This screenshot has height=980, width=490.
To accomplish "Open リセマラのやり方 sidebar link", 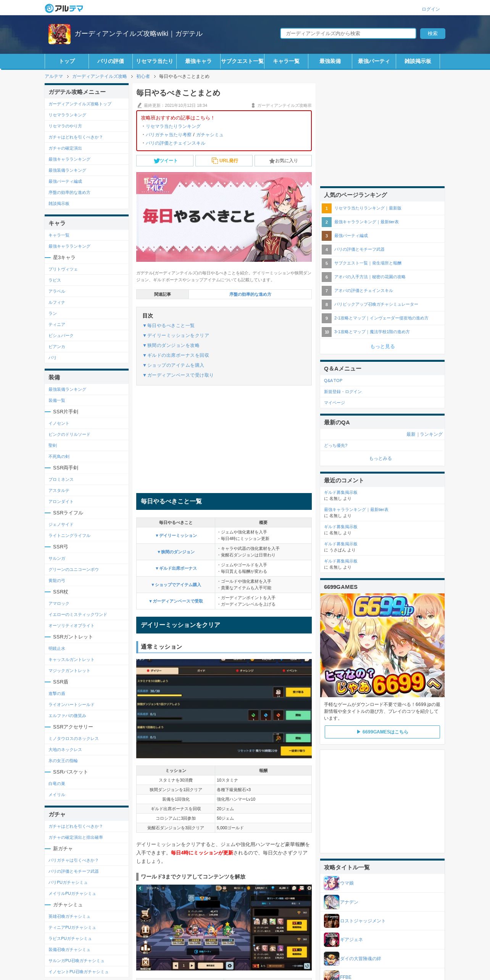I will pyautogui.click(x=65, y=126).
